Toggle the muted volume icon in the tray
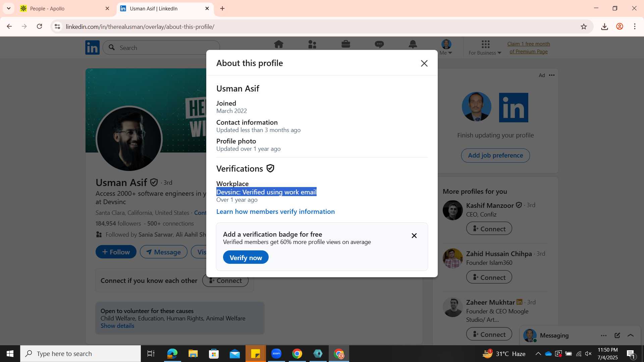This screenshot has width=644, height=362. [588, 354]
